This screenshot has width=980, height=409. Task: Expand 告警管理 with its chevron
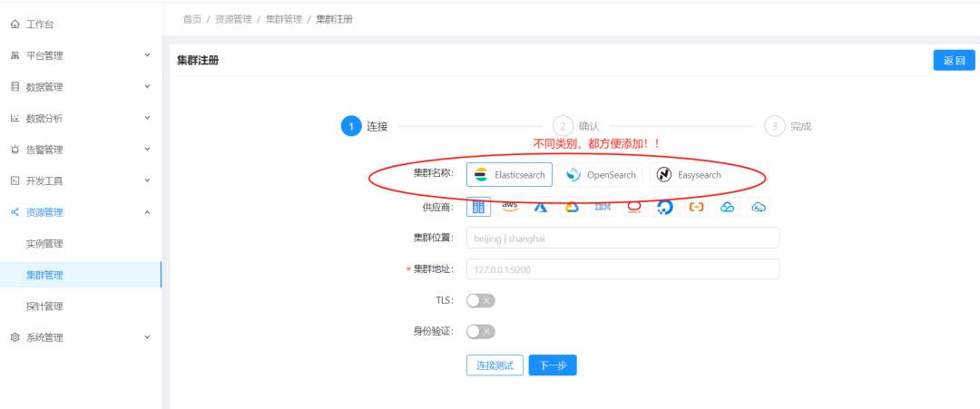(148, 150)
